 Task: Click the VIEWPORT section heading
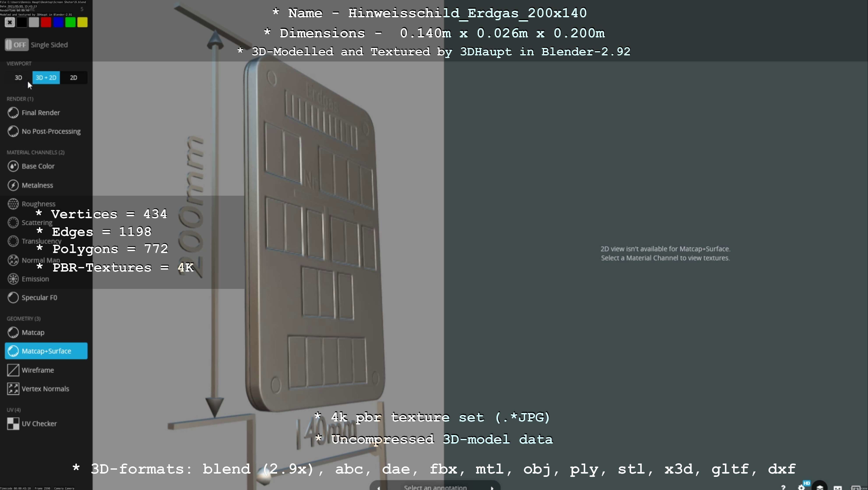[x=19, y=64]
